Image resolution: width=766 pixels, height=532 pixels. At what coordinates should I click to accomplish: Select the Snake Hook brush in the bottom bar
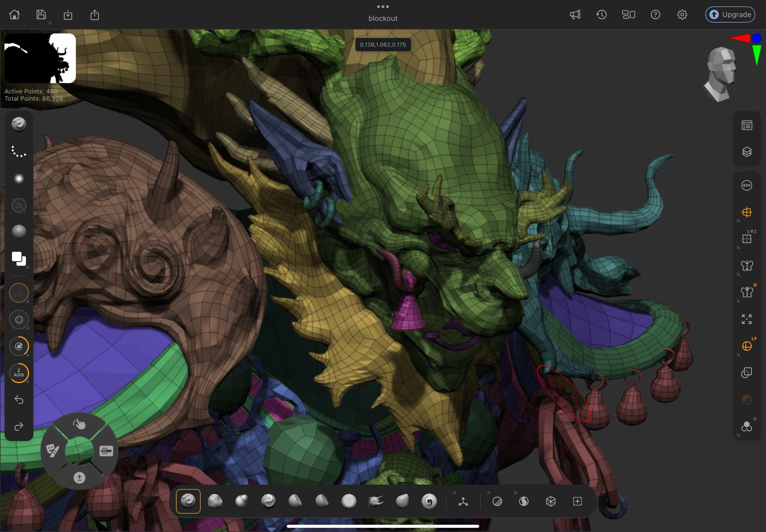click(x=375, y=501)
